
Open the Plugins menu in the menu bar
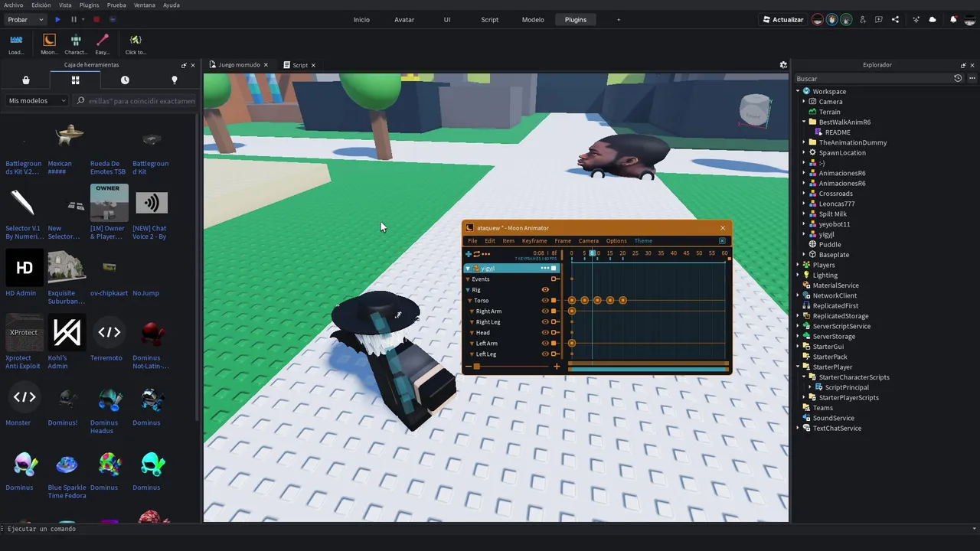(x=89, y=5)
